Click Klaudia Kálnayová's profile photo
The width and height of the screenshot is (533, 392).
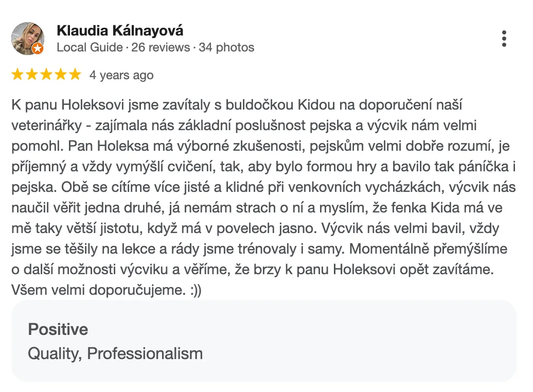click(x=27, y=38)
